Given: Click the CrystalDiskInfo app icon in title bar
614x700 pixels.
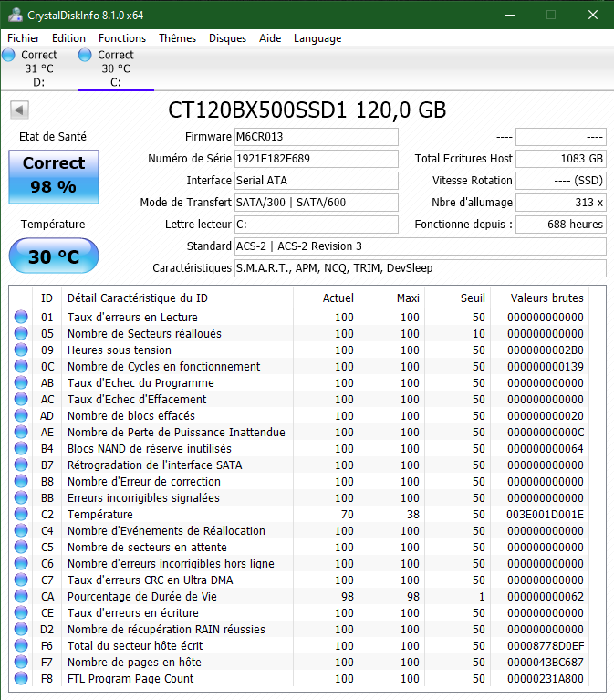Looking at the screenshot, I should [16, 15].
